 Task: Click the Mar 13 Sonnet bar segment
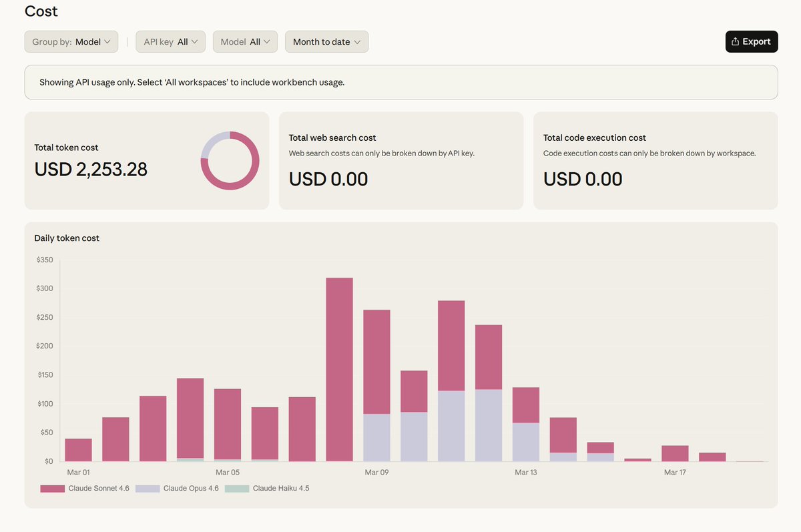click(526, 405)
